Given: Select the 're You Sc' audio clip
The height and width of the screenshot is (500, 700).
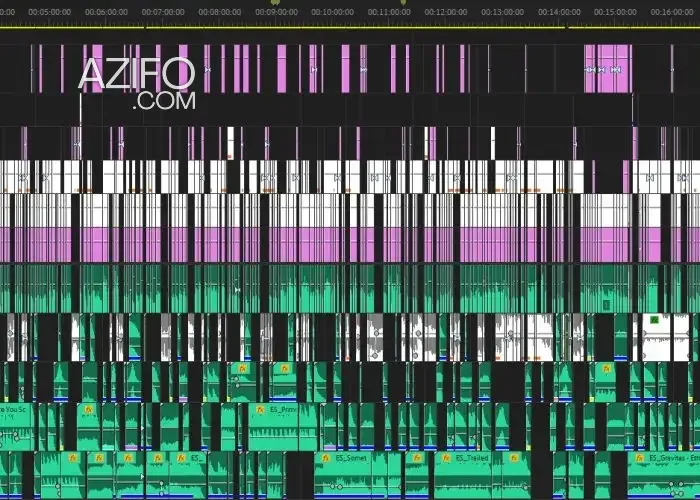Looking at the screenshot, I should pyautogui.click(x=17, y=427).
